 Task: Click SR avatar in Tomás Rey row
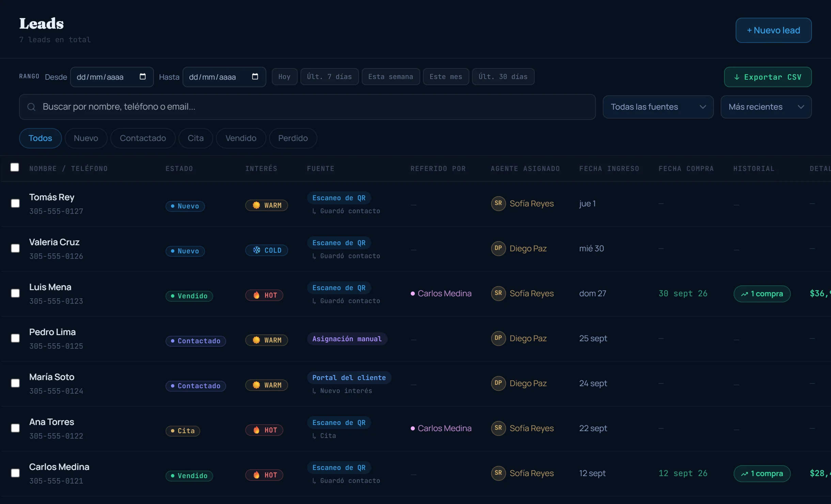tap(498, 203)
